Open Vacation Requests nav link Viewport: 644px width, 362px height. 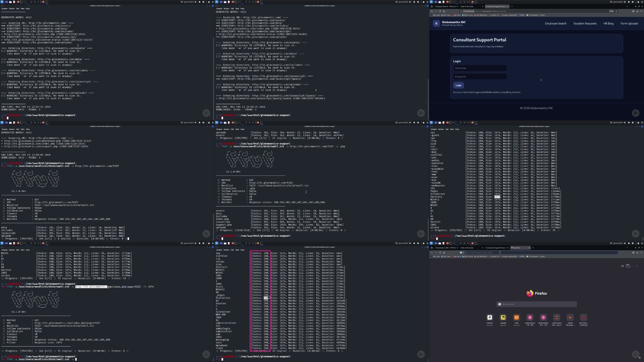point(585,24)
